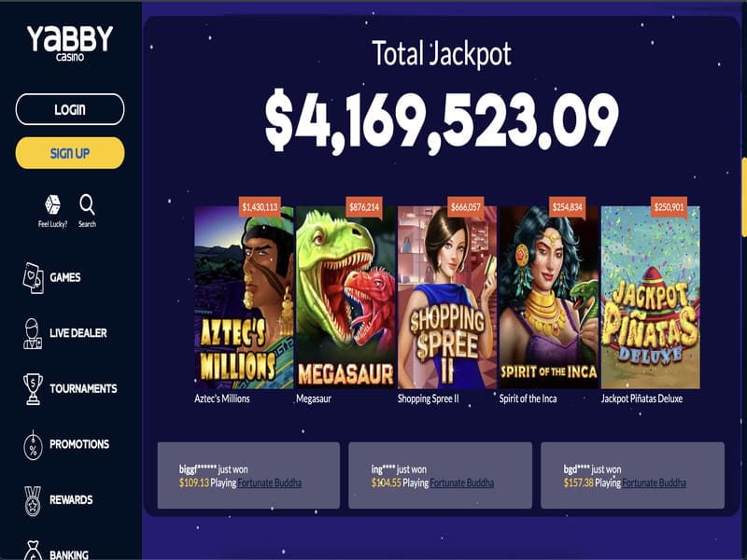Choose Promotions from the sidebar menu

tap(78, 443)
